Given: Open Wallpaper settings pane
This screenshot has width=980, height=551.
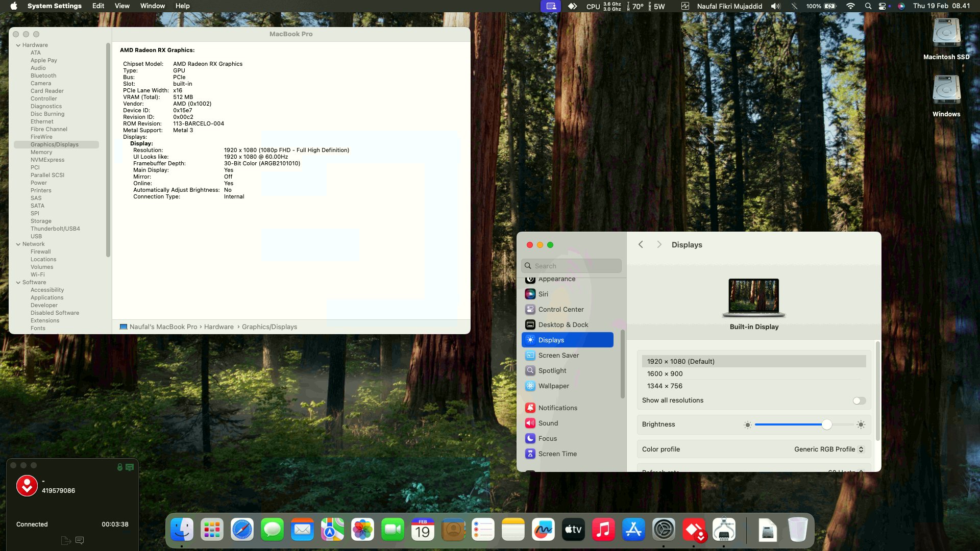Looking at the screenshot, I should coord(568,386).
